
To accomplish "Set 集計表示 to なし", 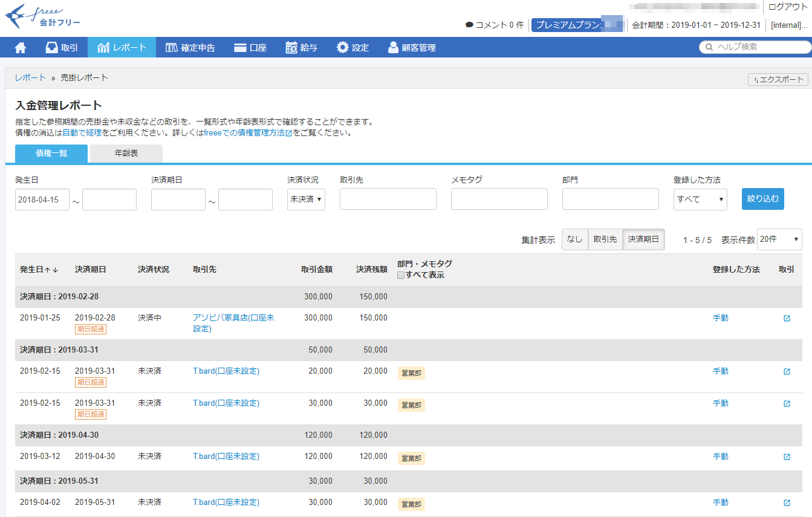I will [574, 239].
